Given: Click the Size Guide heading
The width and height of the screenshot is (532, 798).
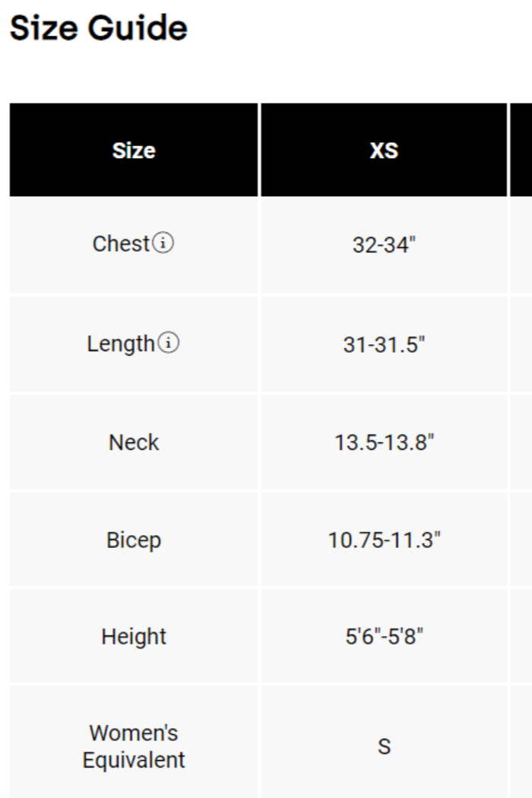Looking at the screenshot, I should pyautogui.click(x=98, y=29).
